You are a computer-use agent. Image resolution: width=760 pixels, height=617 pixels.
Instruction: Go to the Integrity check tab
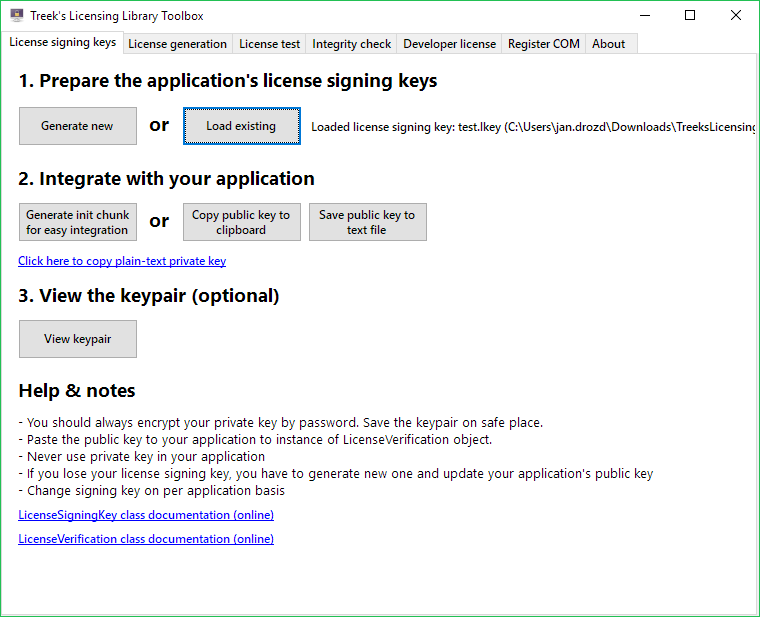coord(351,44)
